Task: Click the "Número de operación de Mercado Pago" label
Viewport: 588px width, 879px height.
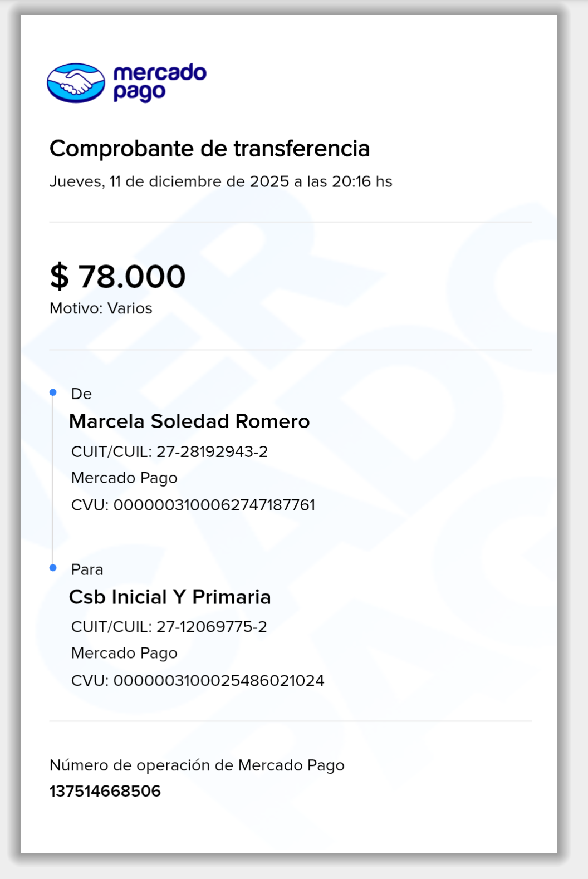Action: click(x=197, y=765)
